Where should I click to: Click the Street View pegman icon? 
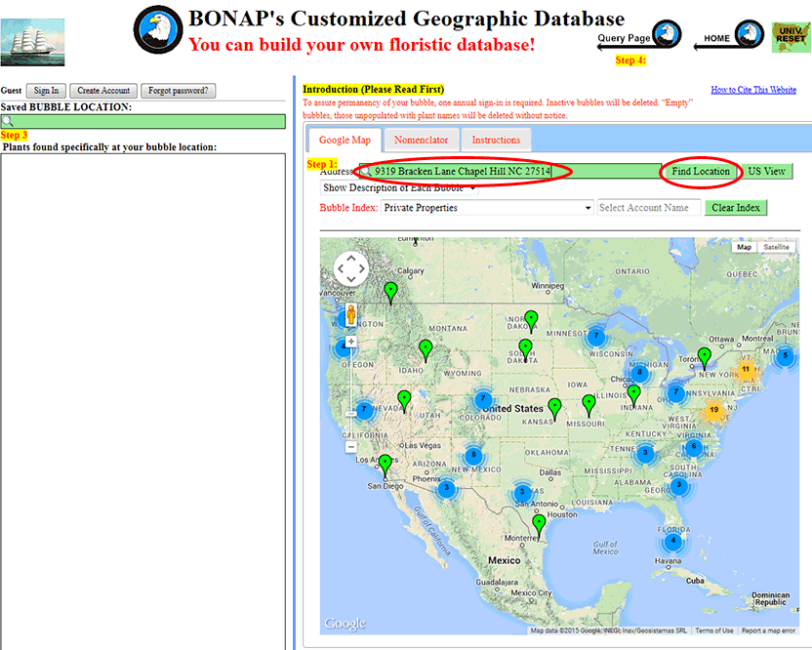coord(351,314)
